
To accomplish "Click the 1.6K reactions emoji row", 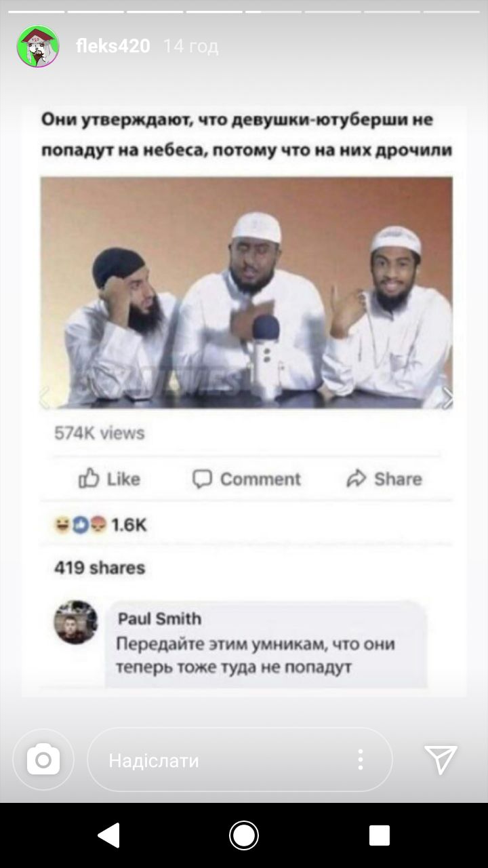I will [x=100, y=525].
